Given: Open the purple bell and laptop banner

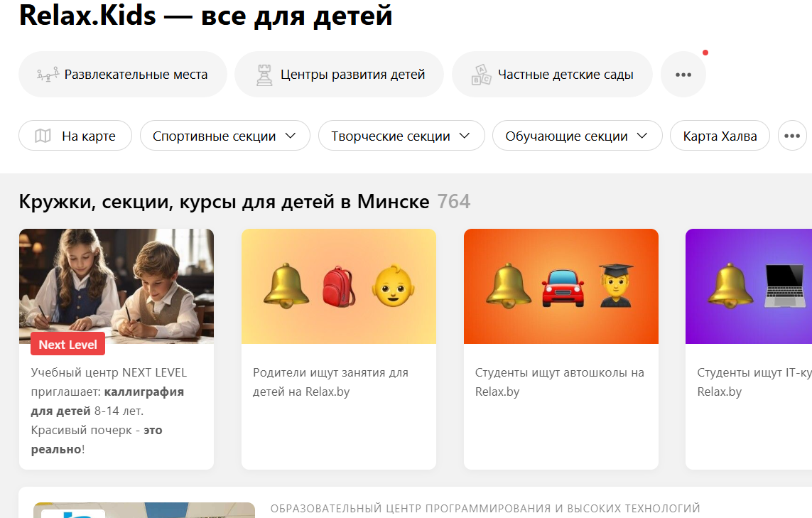Looking at the screenshot, I should 749,286.
